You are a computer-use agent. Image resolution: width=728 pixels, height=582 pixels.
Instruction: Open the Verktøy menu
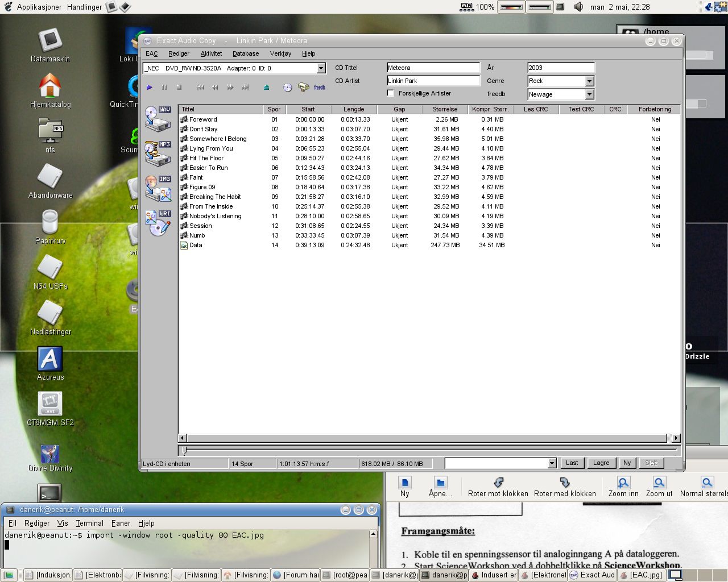click(280, 53)
